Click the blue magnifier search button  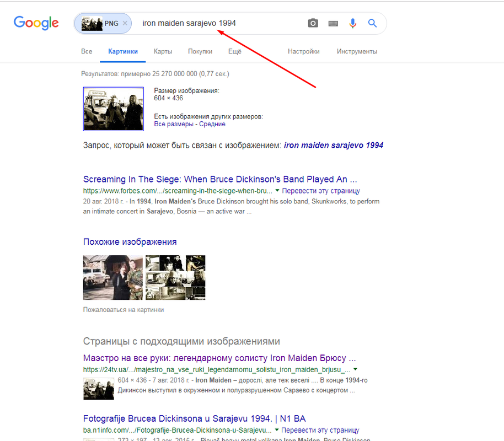pyautogui.click(x=372, y=23)
